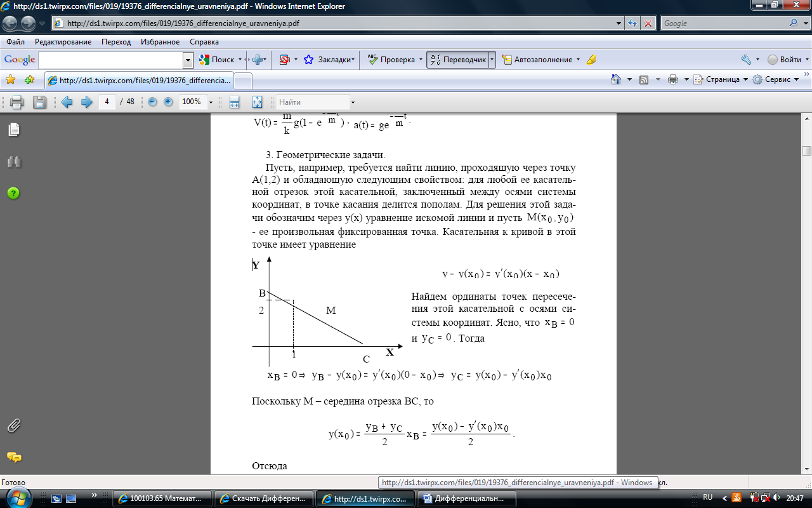Screen dimensions: 812x508
Task: Click the volume speaker icon in tray
Action: tap(776, 498)
